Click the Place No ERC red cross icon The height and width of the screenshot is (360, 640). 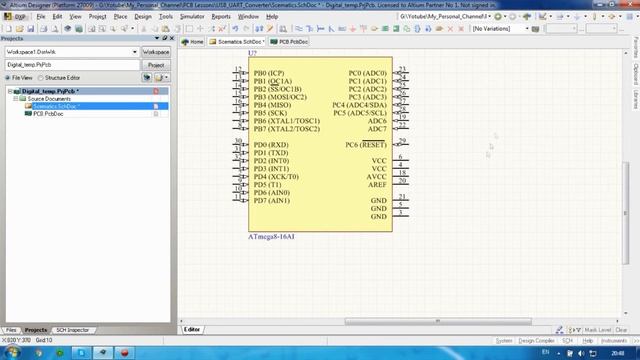[x=450, y=29]
